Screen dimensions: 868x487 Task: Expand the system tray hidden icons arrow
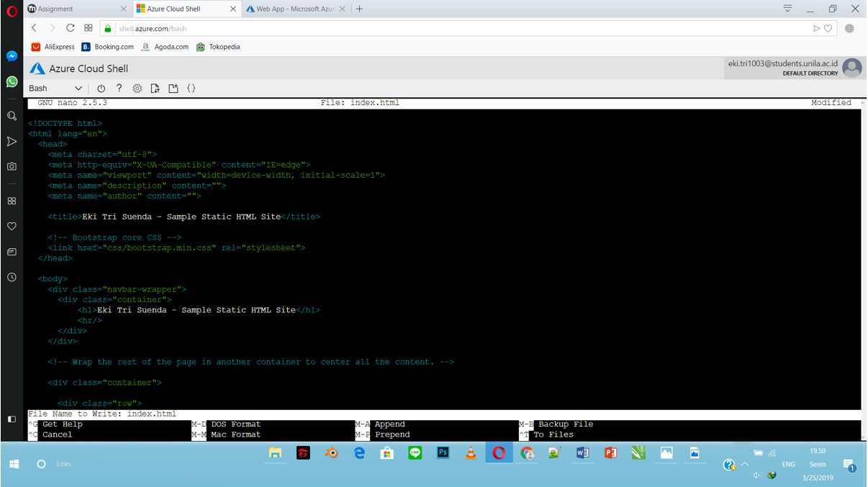[x=744, y=464]
